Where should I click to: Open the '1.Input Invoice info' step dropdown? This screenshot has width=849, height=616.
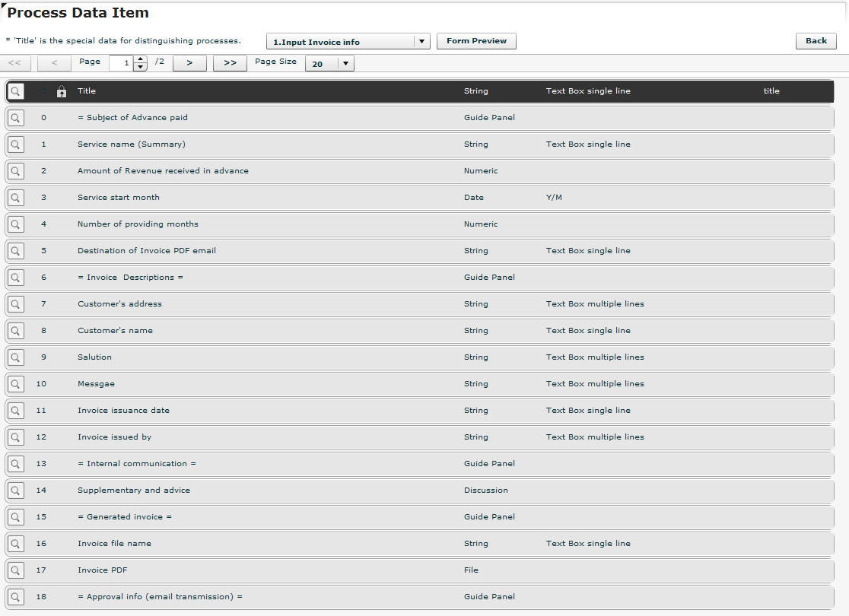click(x=421, y=41)
